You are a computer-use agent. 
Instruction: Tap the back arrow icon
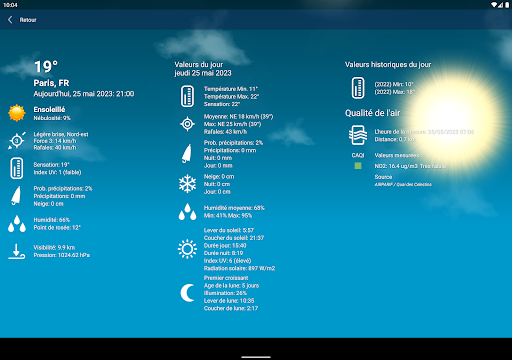point(10,20)
